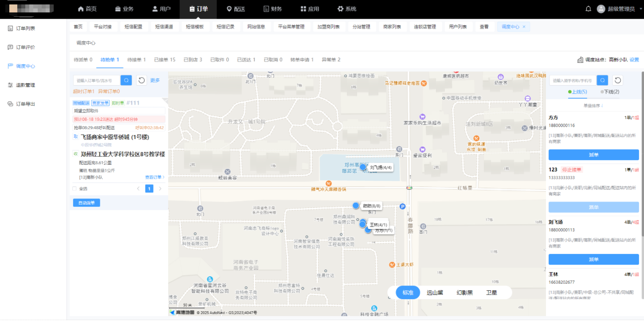The image size is (644, 321).
Task: Click the 甜甜(8/8) rider marker on map
Action: 356,205
